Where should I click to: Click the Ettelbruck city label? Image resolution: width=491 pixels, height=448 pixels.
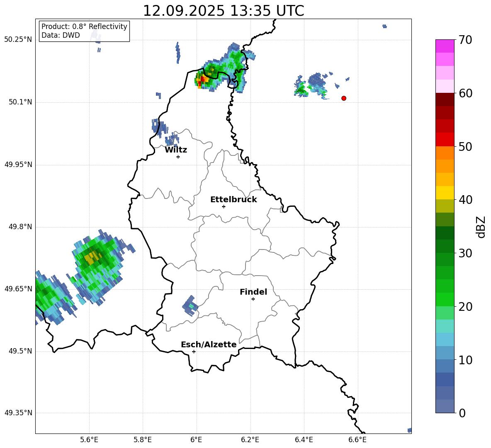tap(233, 200)
